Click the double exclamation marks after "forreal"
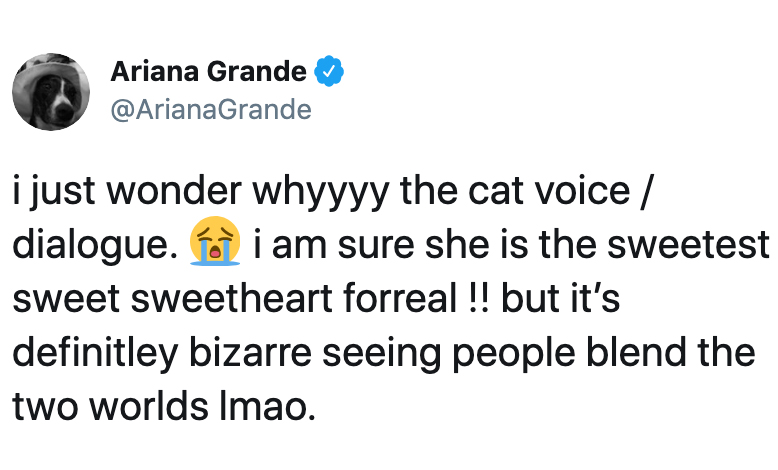The height and width of the screenshot is (470, 778). click(479, 299)
